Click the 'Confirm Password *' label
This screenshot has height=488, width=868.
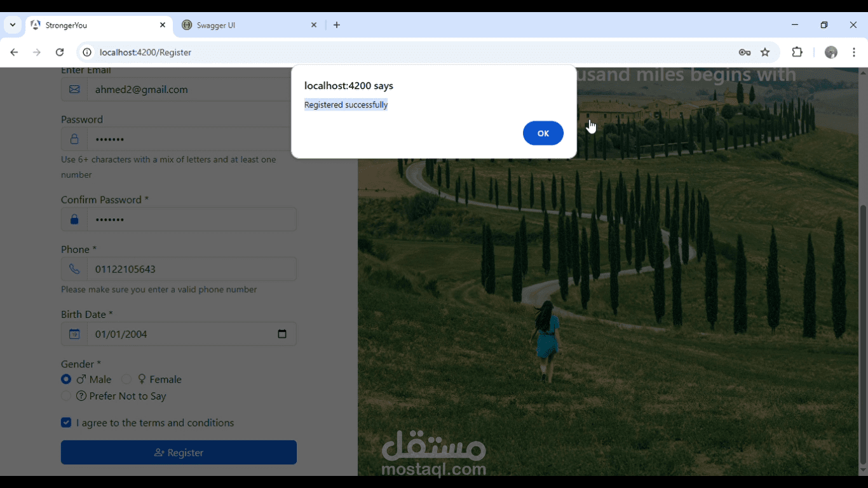coord(105,200)
